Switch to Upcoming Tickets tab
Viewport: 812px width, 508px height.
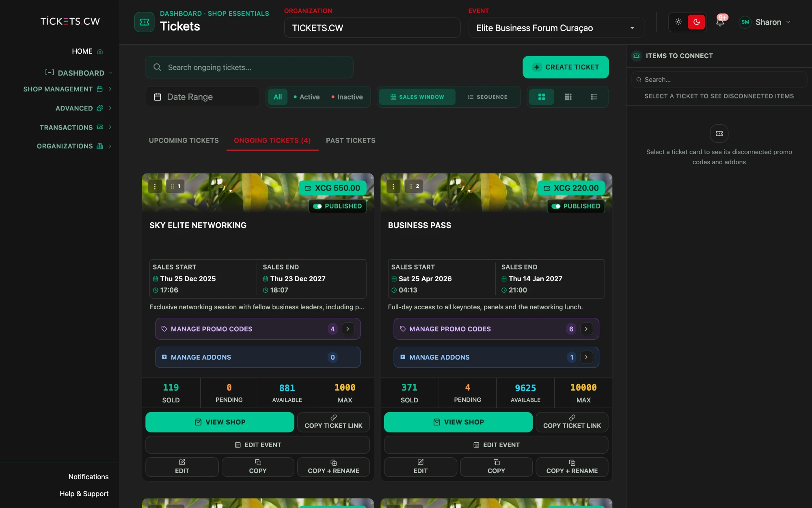tap(184, 140)
